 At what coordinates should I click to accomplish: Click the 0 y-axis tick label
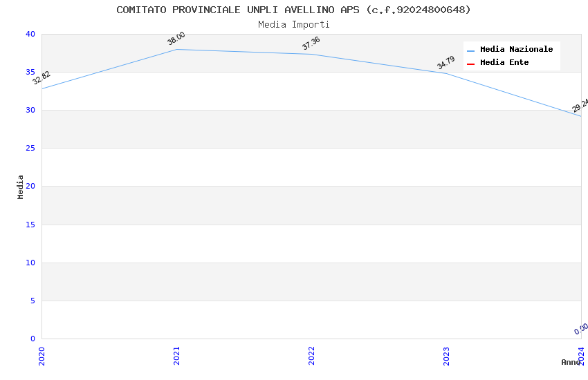click(x=33, y=339)
